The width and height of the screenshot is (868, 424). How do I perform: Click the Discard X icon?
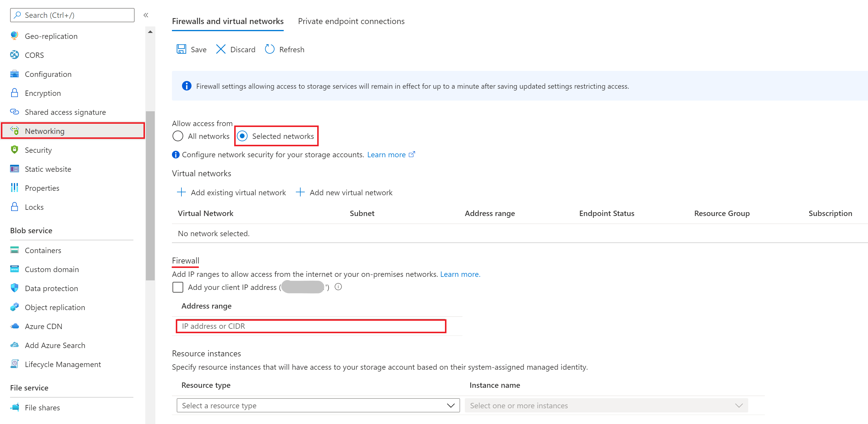[x=221, y=49]
